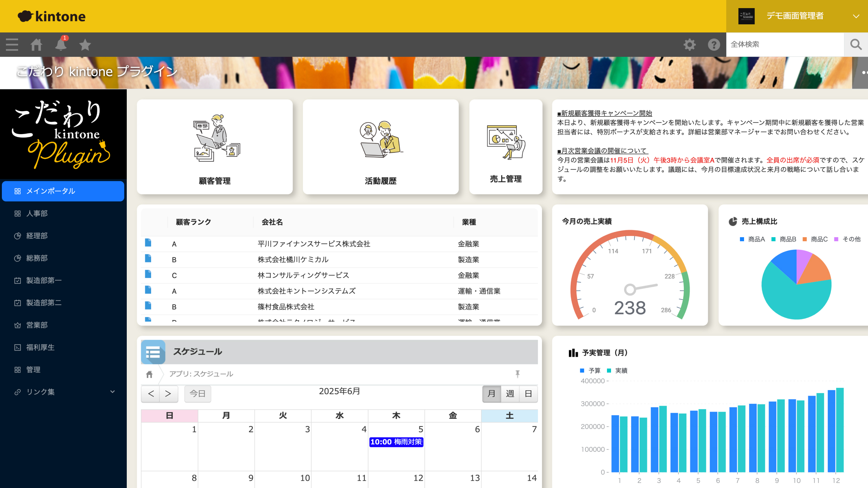Viewport: 868px width, 488px height.
Task: Click 株式会社橘川ケミカル company name
Action: [293, 259]
